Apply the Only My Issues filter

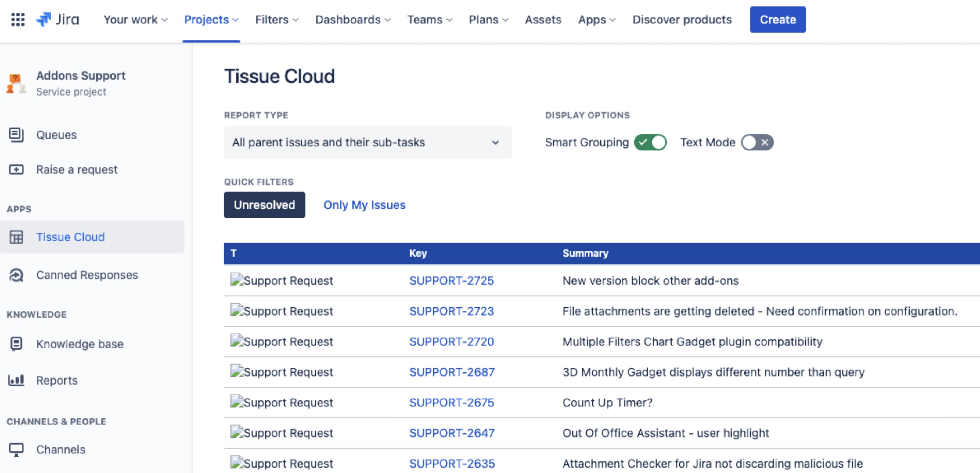(364, 205)
